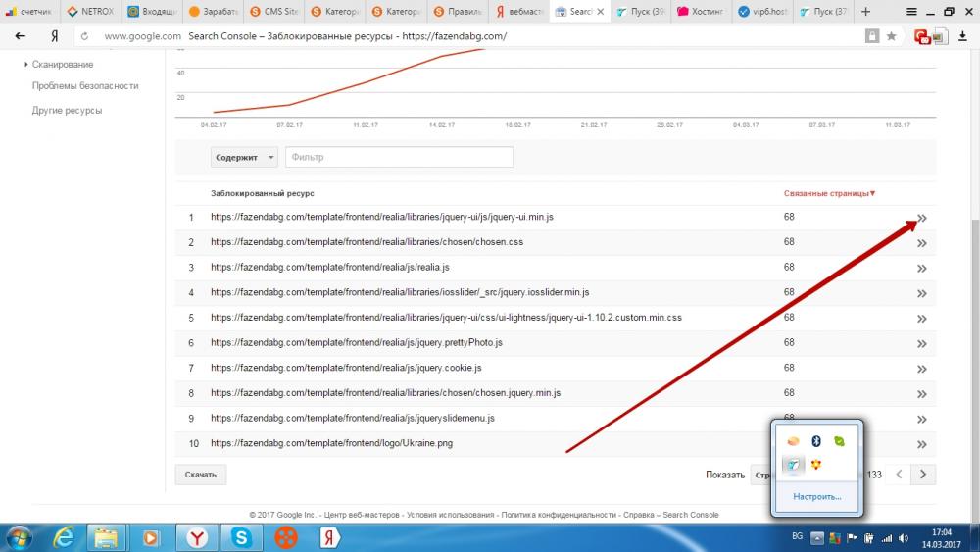Open a new browser tab with plus
The width and height of the screenshot is (980, 552).
(x=865, y=12)
